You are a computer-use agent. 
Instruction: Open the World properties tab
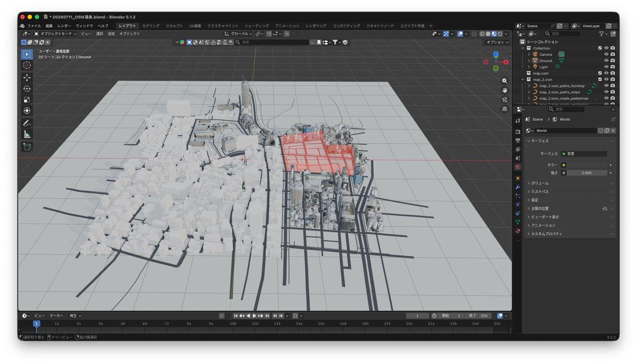coord(518,167)
